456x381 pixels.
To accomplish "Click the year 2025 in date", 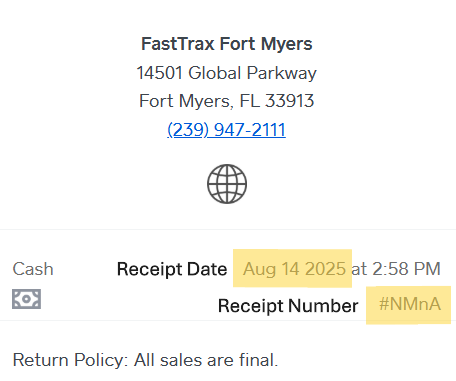I will (x=326, y=269).
